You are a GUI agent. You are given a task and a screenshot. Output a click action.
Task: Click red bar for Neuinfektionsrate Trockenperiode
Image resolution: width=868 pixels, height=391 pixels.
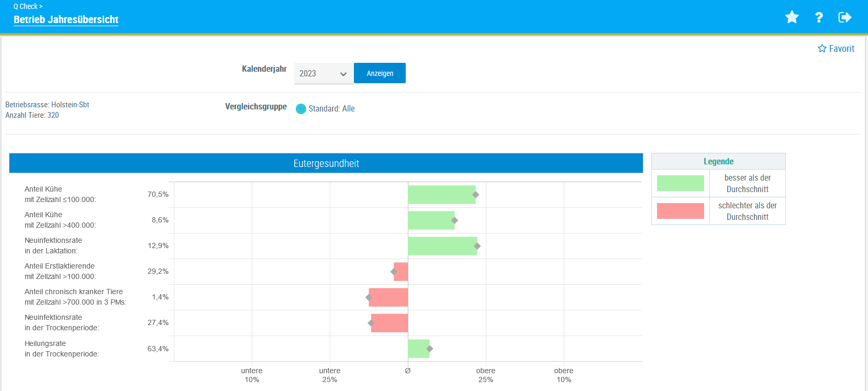(x=390, y=323)
